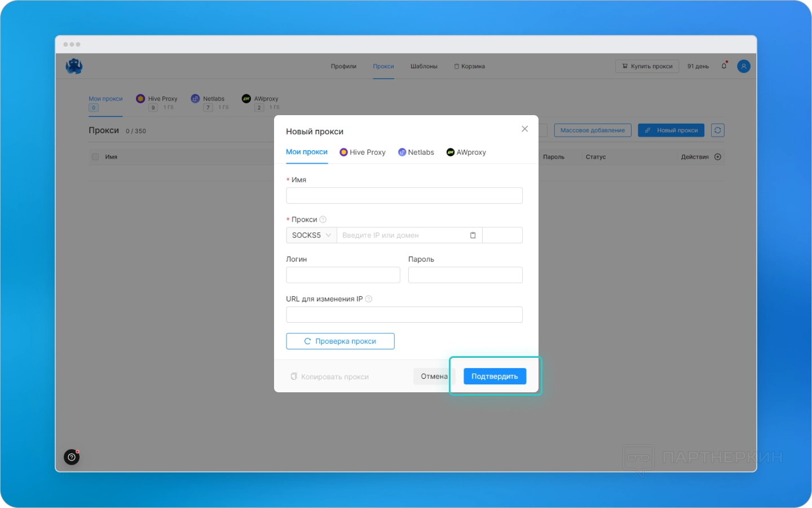Click the paste clipboard icon in proxy field
This screenshot has height=508, width=812.
pyautogui.click(x=473, y=235)
